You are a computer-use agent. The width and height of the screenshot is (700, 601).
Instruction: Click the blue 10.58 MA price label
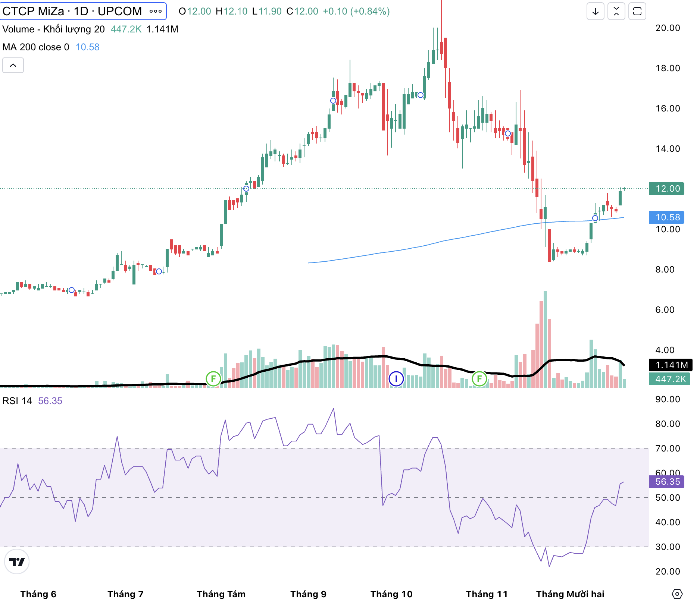[668, 217]
